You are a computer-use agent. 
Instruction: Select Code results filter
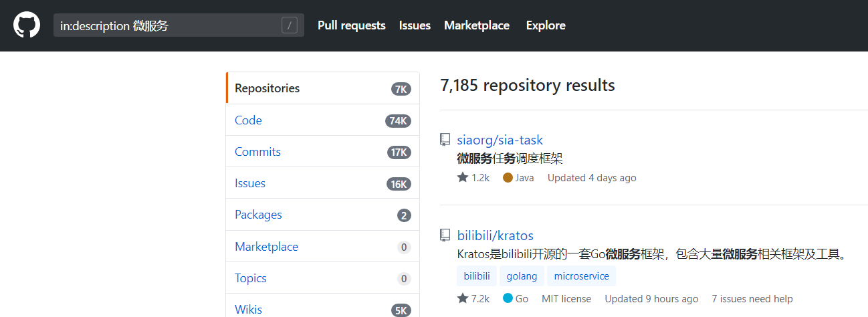coord(323,120)
